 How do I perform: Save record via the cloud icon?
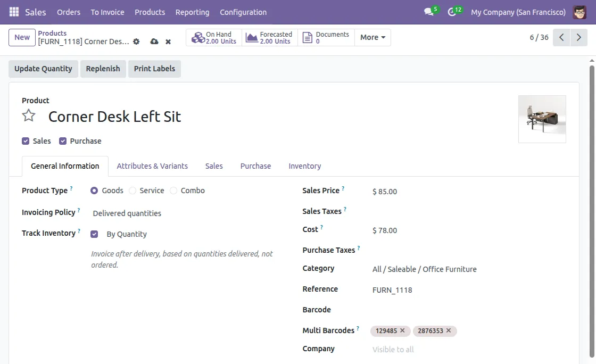point(154,41)
